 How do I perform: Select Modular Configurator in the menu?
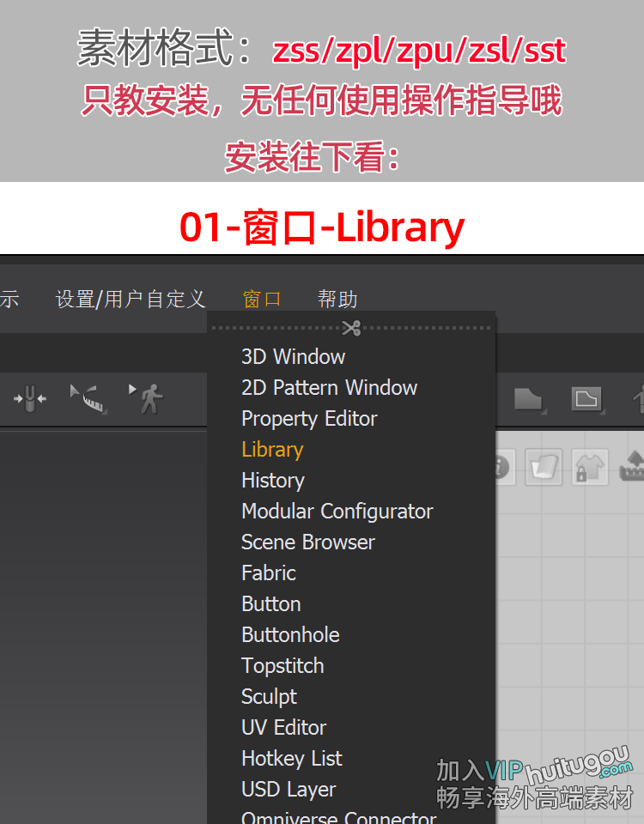(x=337, y=512)
